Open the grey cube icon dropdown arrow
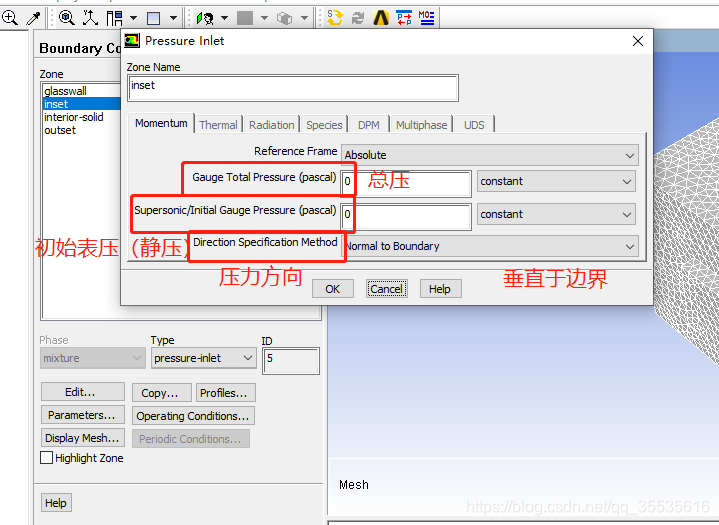 (x=304, y=18)
